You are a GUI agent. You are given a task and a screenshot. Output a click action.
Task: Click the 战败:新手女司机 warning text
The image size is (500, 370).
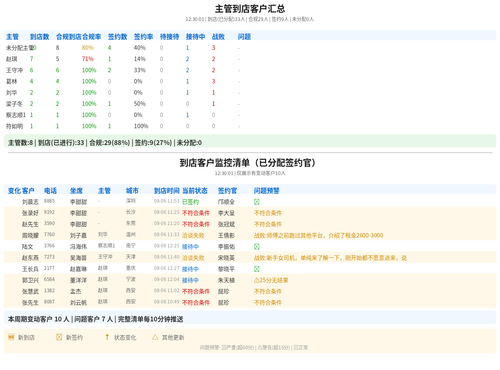pyautogui.click(x=330, y=258)
